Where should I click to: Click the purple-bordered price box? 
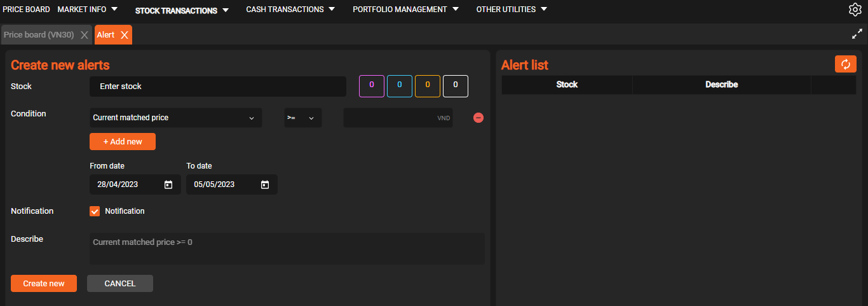[x=372, y=86]
